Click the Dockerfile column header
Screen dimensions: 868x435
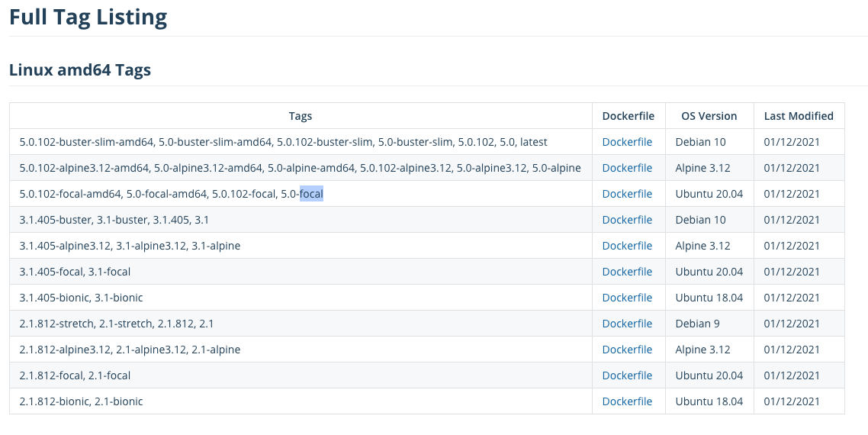(628, 116)
